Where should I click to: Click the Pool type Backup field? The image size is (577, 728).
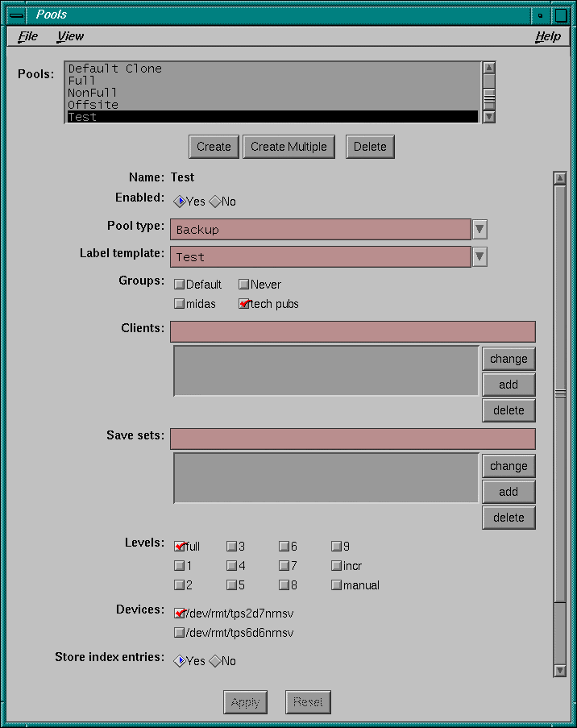click(320, 229)
